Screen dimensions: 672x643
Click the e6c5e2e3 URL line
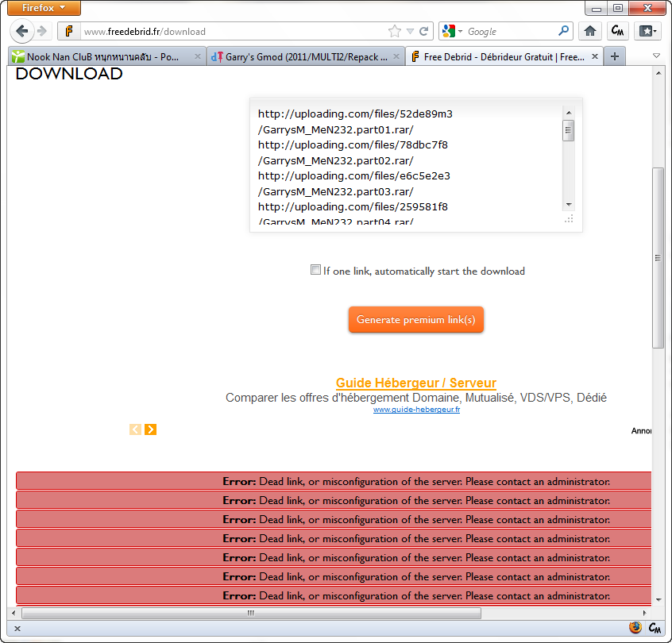(x=354, y=176)
